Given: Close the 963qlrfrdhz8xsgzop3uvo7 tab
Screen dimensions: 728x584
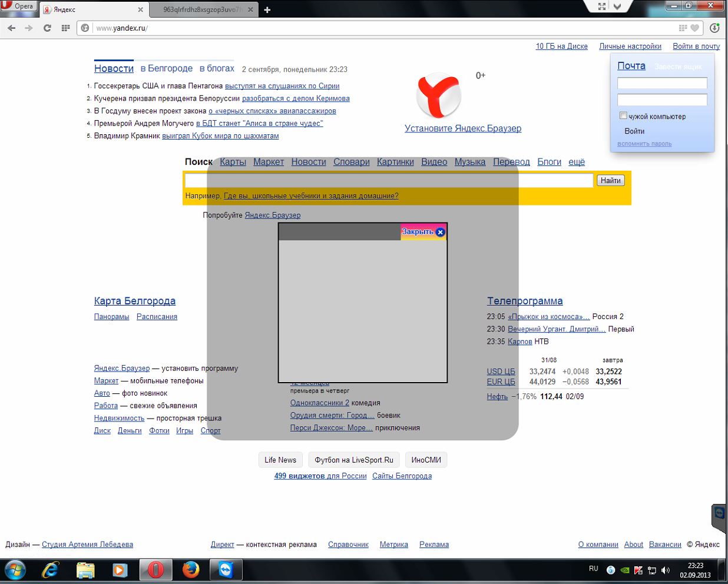Looking at the screenshot, I should click(x=250, y=9).
